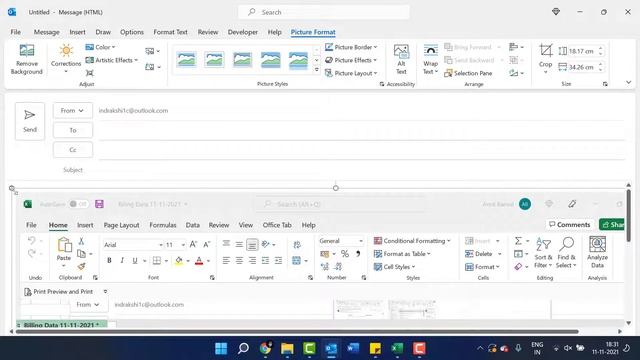Open the Format Text tab
This screenshot has height=360, width=640.
click(x=170, y=32)
